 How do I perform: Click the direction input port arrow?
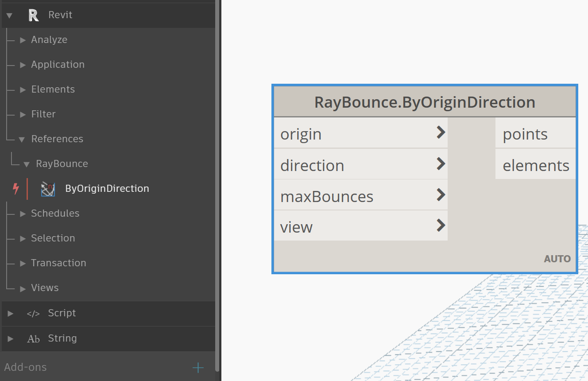point(441,163)
